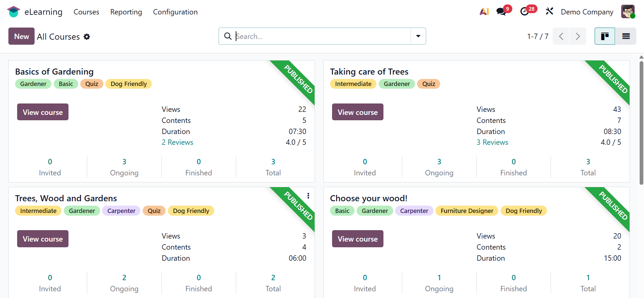Open the AI assistant icon
Screen dimensions: 644x298
484,12
